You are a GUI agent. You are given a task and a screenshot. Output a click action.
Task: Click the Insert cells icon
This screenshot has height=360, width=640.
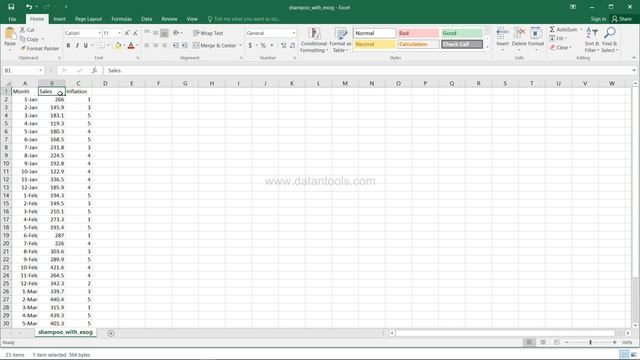[502, 33]
